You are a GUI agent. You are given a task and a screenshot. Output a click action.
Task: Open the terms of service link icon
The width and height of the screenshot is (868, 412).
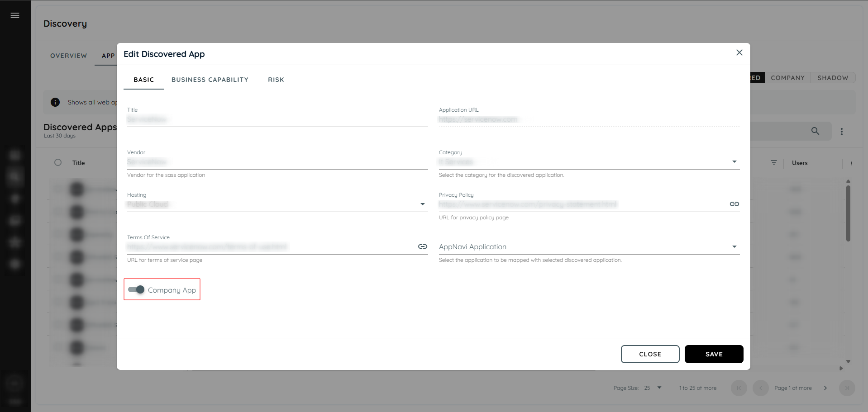pyautogui.click(x=422, y=247)
